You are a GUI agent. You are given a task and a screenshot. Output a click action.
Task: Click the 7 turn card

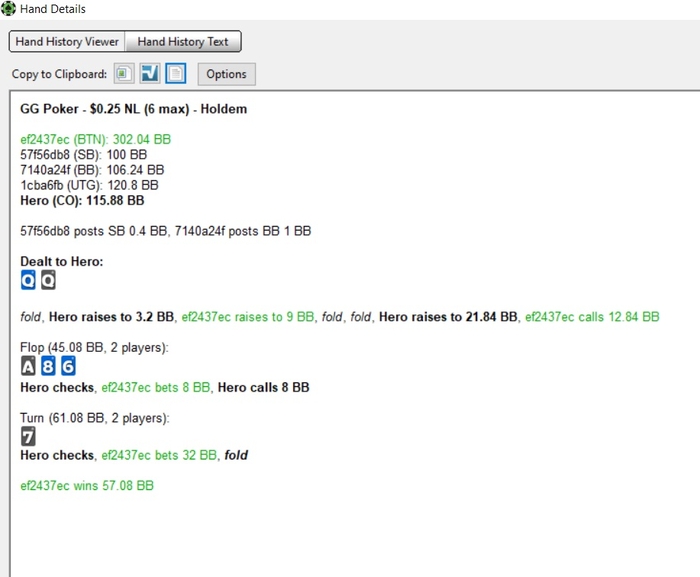pyautogui.click(x=28, y=436)
